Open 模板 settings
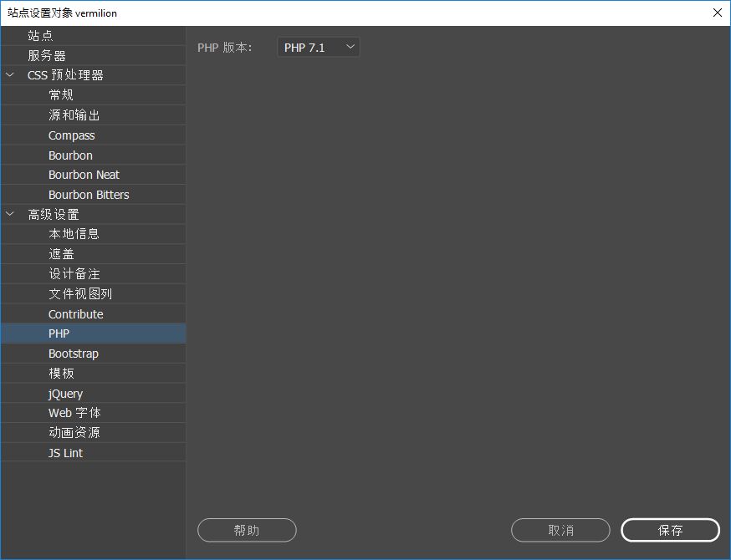Image resolution: width=731 pixels, height=560 pixels. pos(93,373)
